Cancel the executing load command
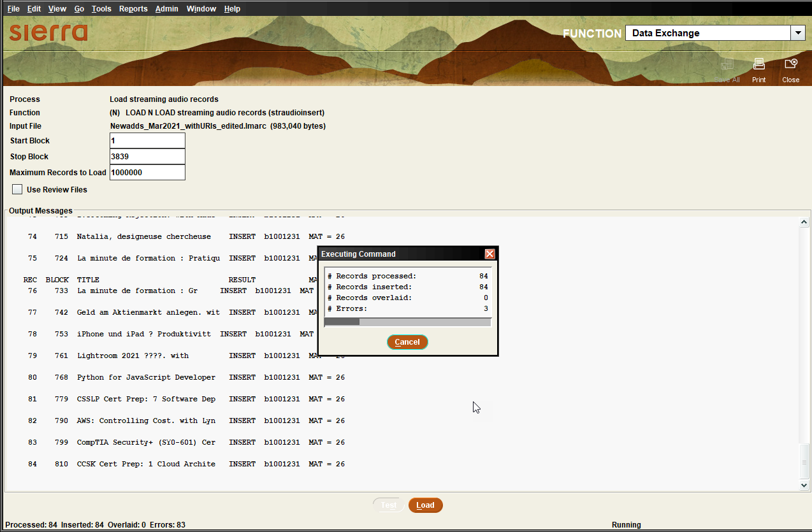The width and height of the screenshot is (812, 532). tap(407, 342)
